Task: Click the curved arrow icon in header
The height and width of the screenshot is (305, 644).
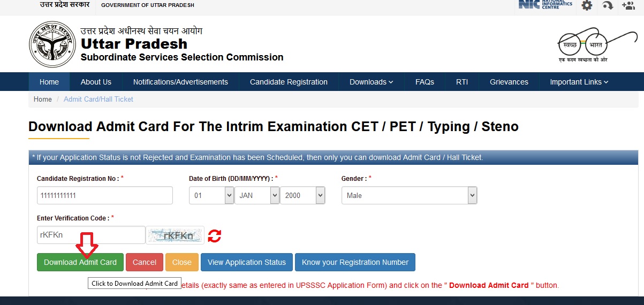Action: (x=608, y=5)
